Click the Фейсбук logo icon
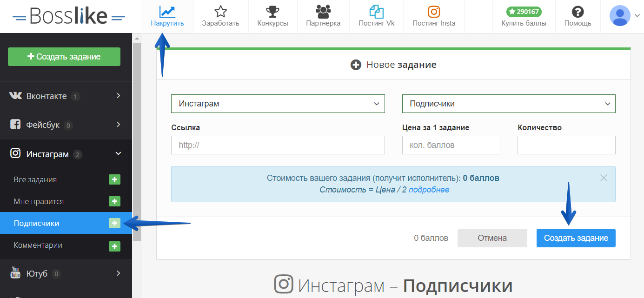This screenshot has width=644, height=298. pos(15,125)
